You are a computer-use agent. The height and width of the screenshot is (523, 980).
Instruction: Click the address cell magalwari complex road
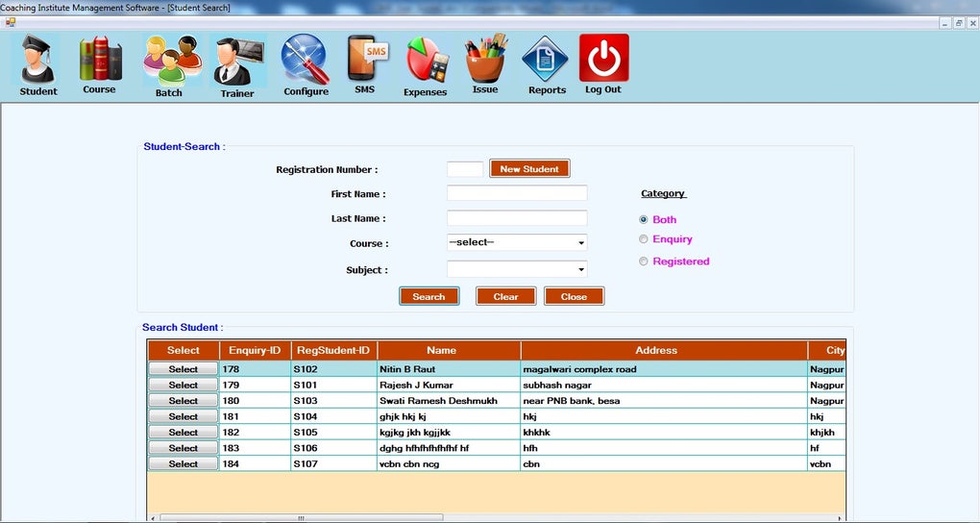tap(664, 369)
